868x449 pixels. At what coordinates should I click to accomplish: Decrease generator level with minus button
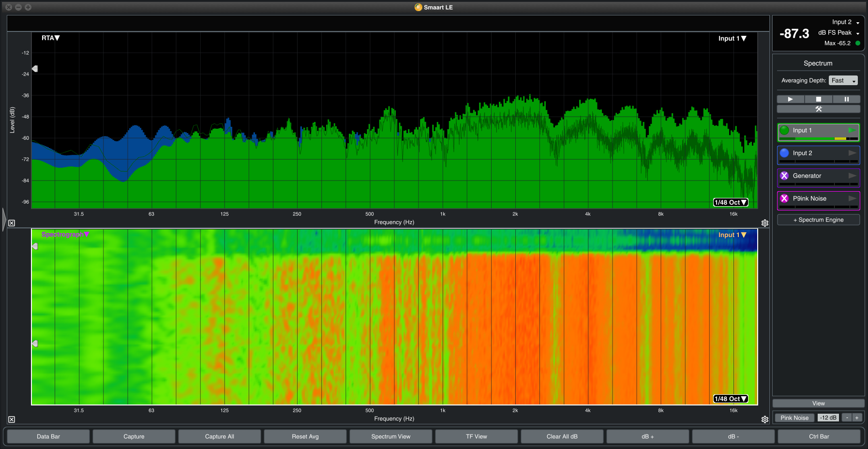847,418
